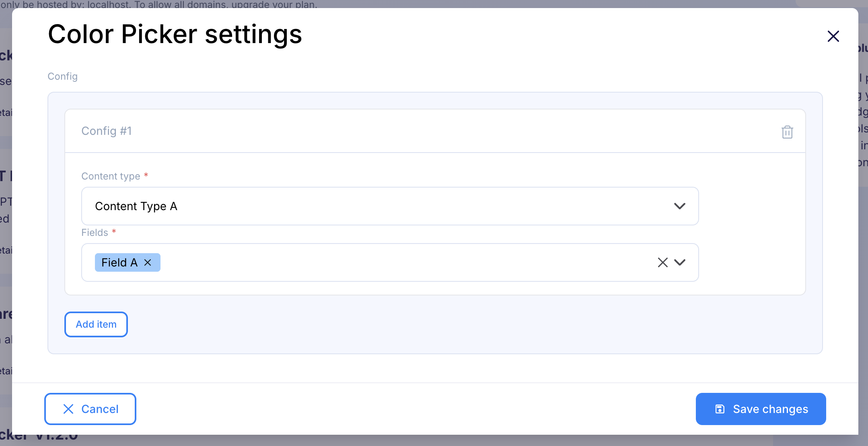Viewport: 868px width, 446px height.
Task: Click the X icon beside Cancel
Action: pos(68,409)
